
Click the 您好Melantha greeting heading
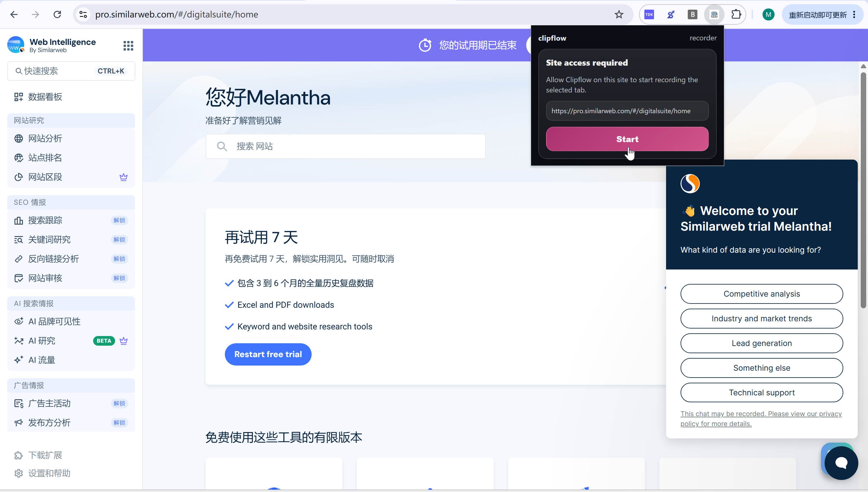[268, 97]
